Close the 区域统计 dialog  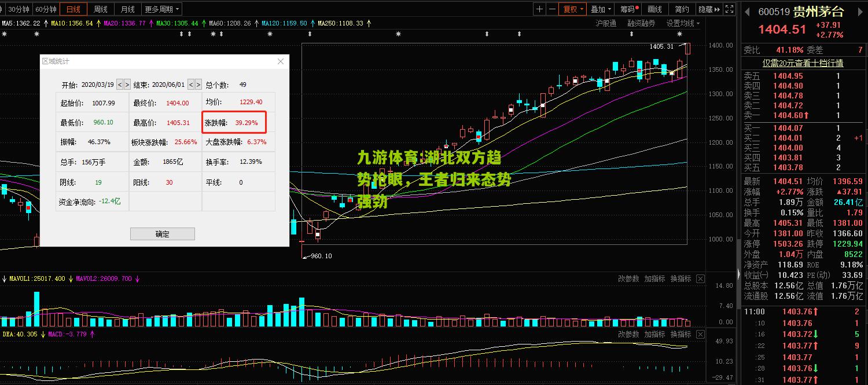(281, 61)
